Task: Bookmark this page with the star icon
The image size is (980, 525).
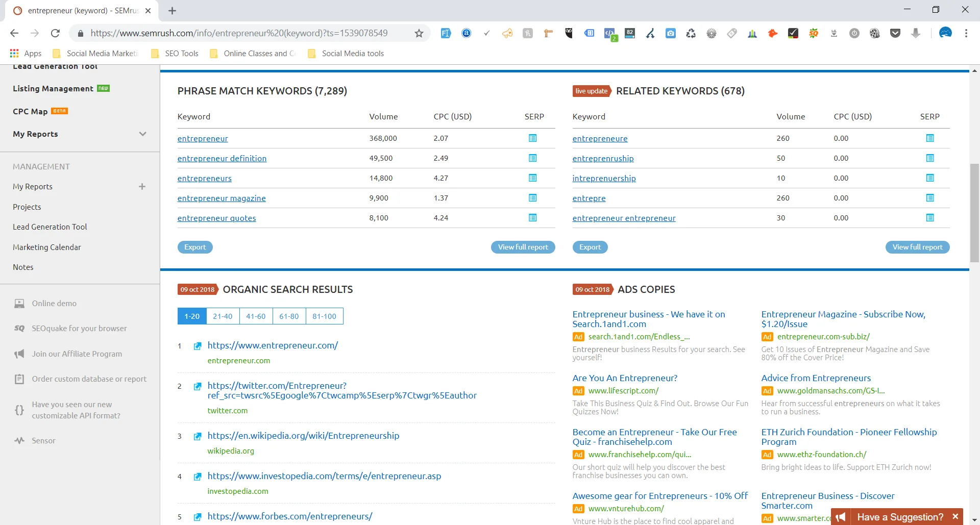Action: coord(419,33)
